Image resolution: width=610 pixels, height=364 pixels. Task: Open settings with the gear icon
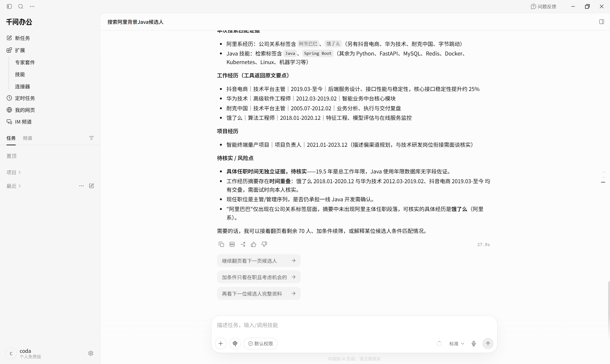pyautogui.click(x=91, y=353)
